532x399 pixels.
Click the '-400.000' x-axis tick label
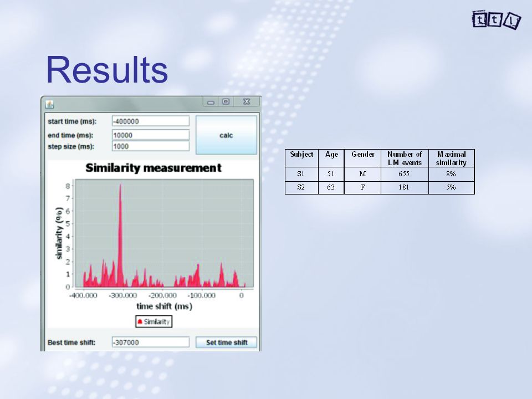[x=83, y=295]
